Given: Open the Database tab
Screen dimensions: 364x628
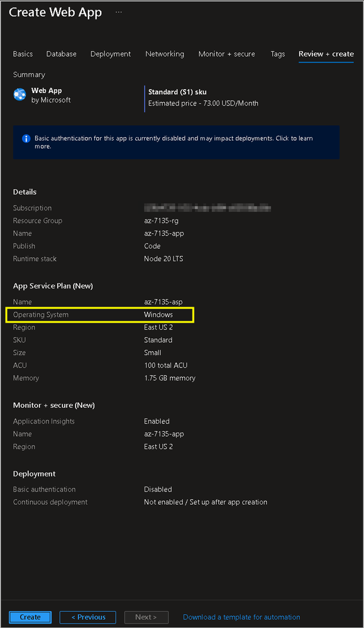Looking at the screenshot, I should (x=61, y=54).
